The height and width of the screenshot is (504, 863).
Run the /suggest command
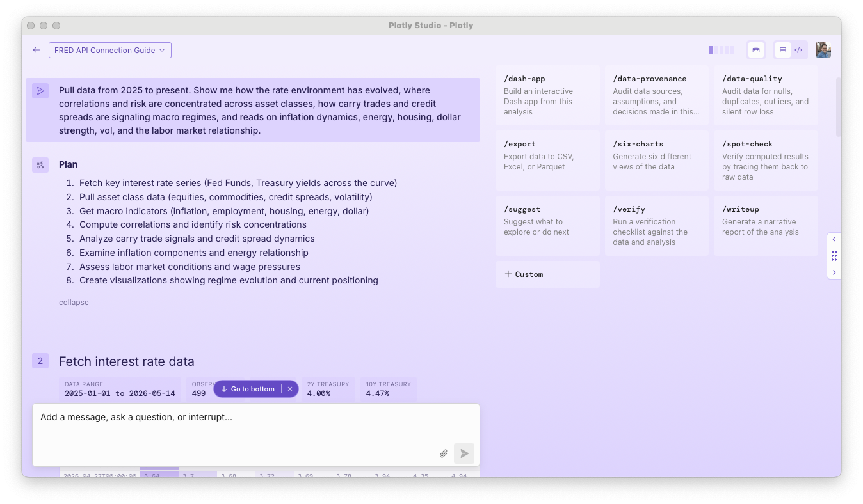pos(548,226)
